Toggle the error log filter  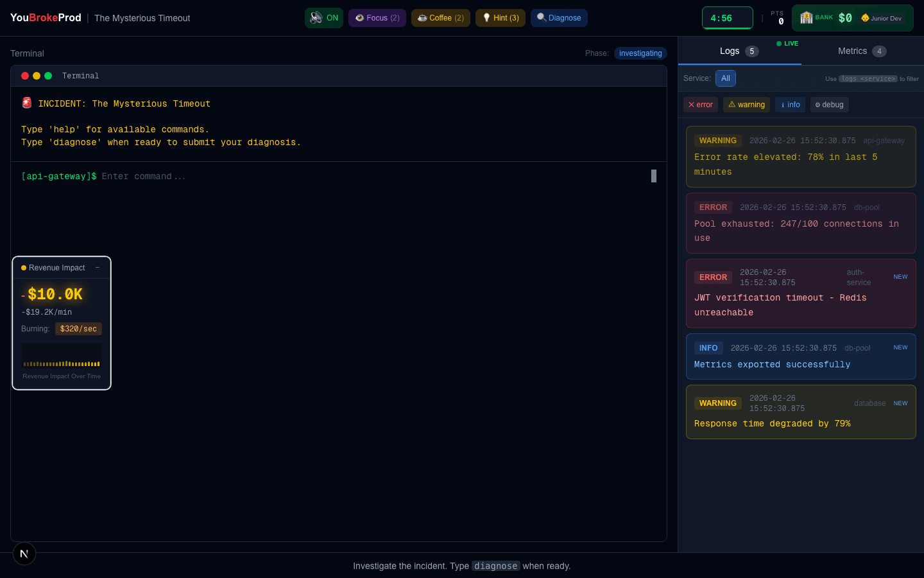tap(700, 104)
